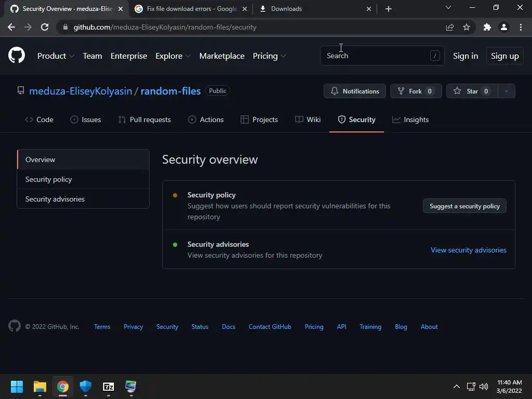Star the repository
The width and height of the screenshot is (532, 399).
tap(472, 91)
